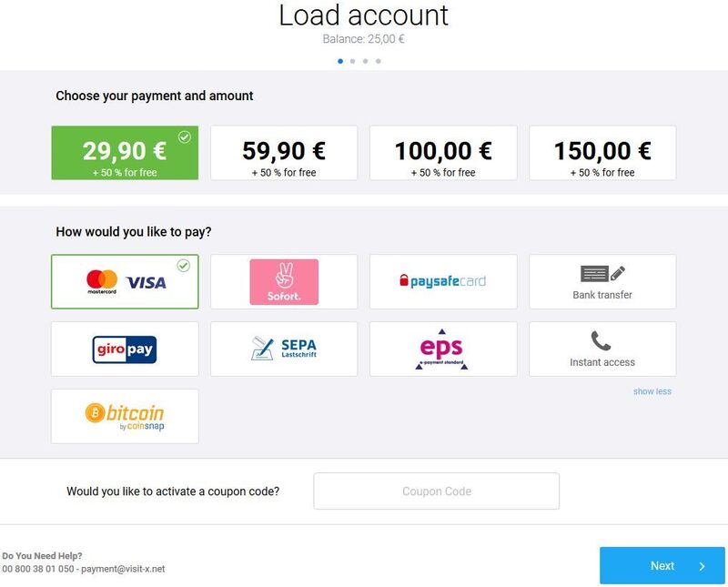The height and width of the screenshot is (587, 728).
Task: Click the Next button
Action: 662,566
